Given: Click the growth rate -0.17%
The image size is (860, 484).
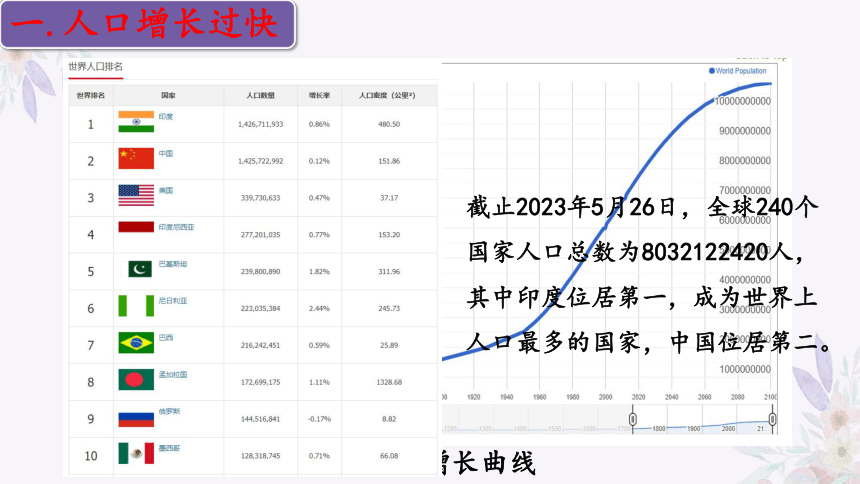Looking at the screenshot, I should pos(319,419).
